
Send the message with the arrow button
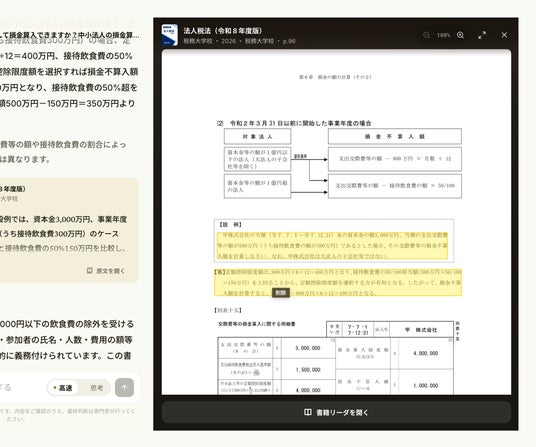tap(124, 388)
